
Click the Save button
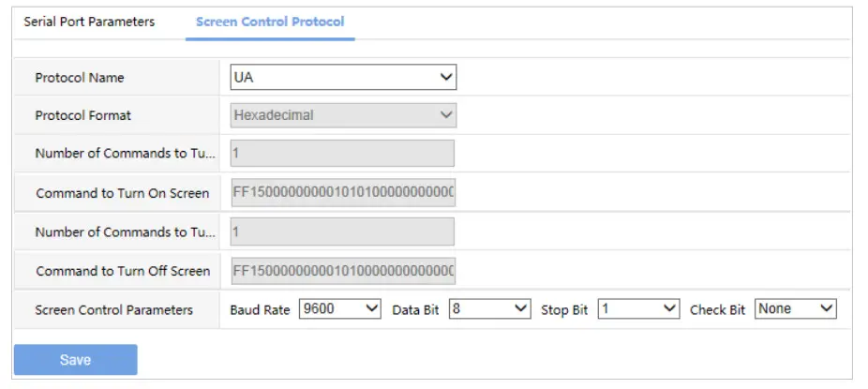tap(75, 360)
